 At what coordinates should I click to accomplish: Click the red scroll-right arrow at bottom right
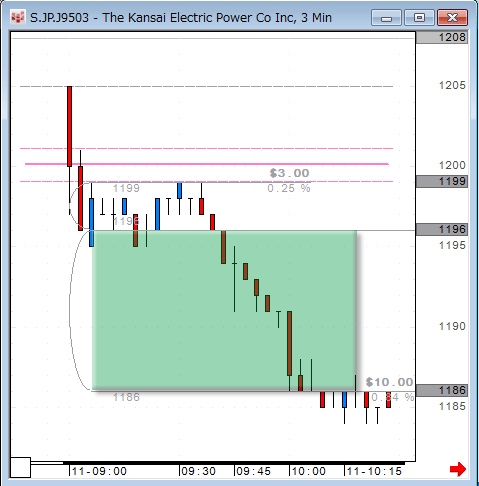click(458, 469)
